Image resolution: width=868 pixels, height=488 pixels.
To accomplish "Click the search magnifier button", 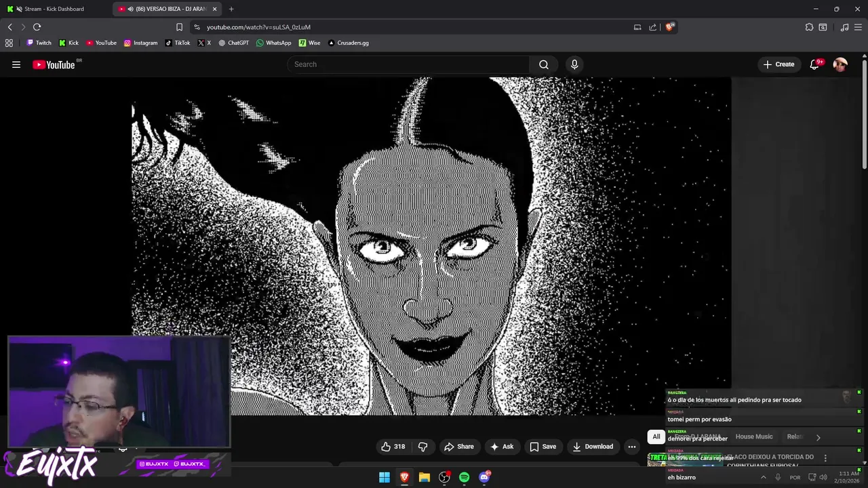I will (x=544, y=64).
